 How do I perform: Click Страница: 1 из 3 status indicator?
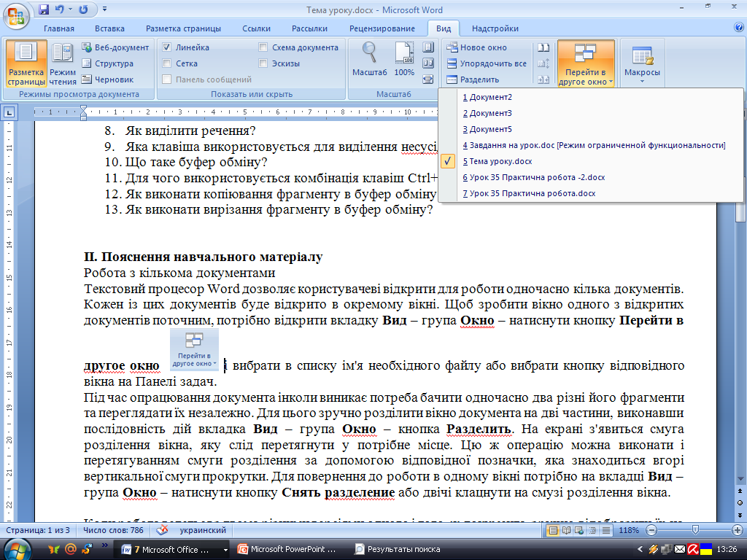pos(38,530)
